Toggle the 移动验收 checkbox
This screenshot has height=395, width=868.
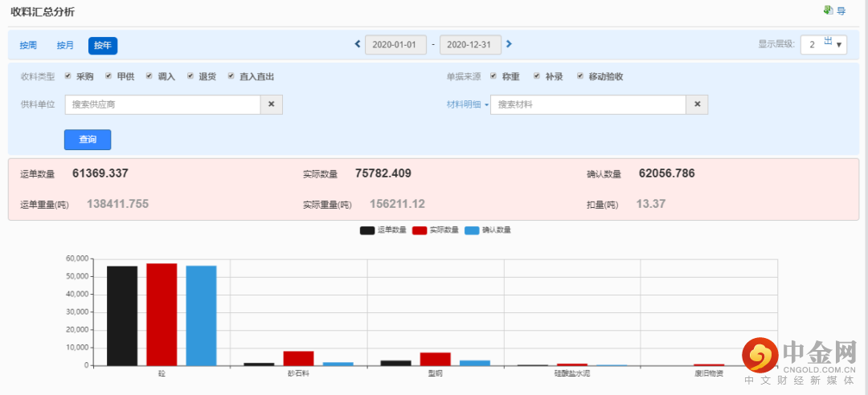pyautogui.click(x=580, y=75)
